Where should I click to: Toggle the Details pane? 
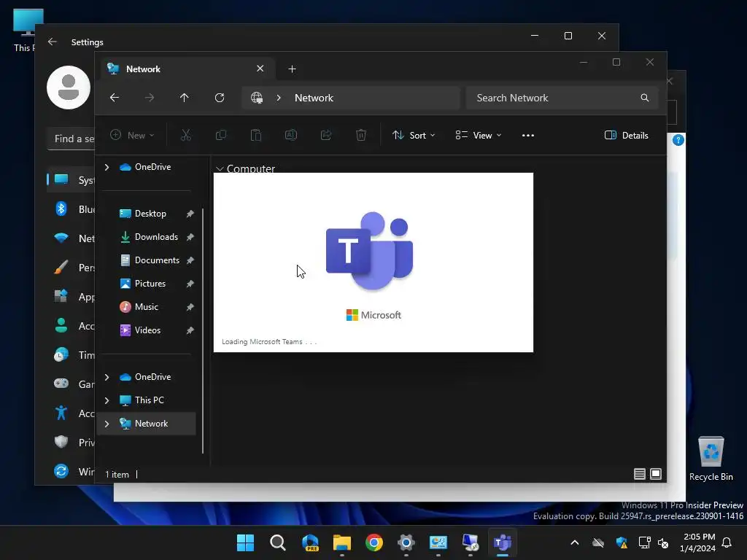pos(626,135)
